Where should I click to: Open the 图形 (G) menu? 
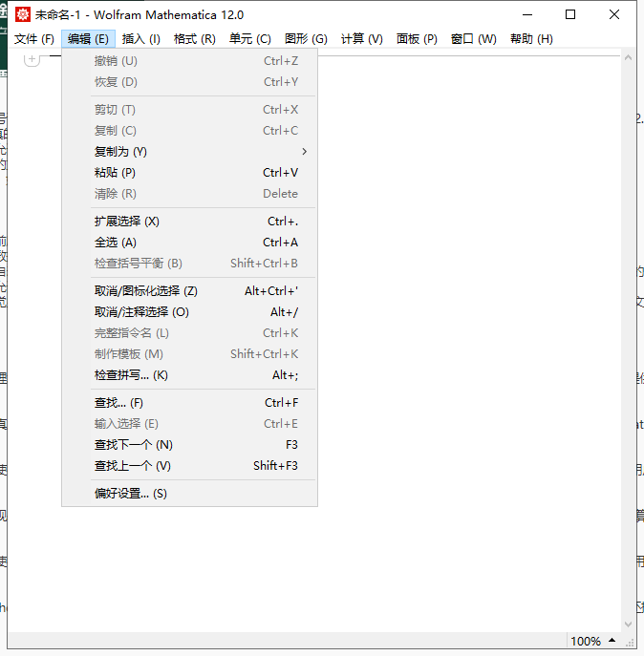pyautogui.click(x=306, y=39)
